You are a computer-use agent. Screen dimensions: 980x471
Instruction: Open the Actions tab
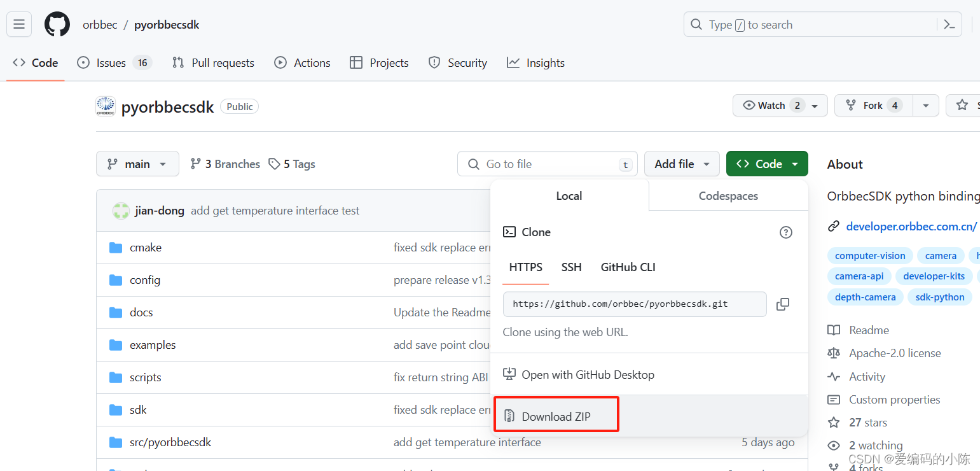tap(302, 62)
